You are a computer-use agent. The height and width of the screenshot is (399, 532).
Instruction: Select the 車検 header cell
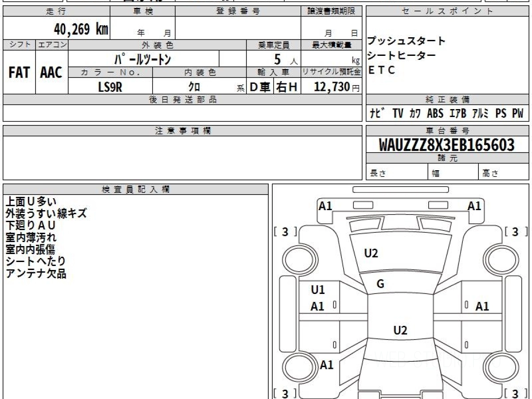[x=143, y=12]
